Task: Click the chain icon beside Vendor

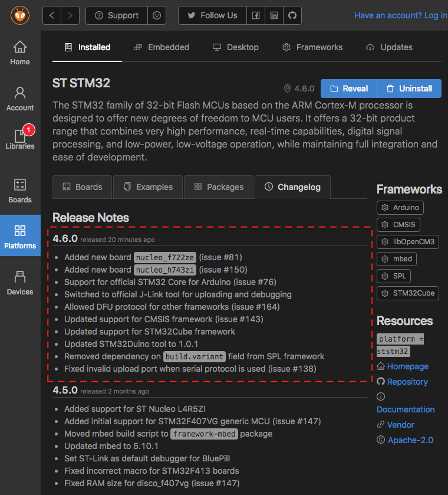Action: pos(381,425)
